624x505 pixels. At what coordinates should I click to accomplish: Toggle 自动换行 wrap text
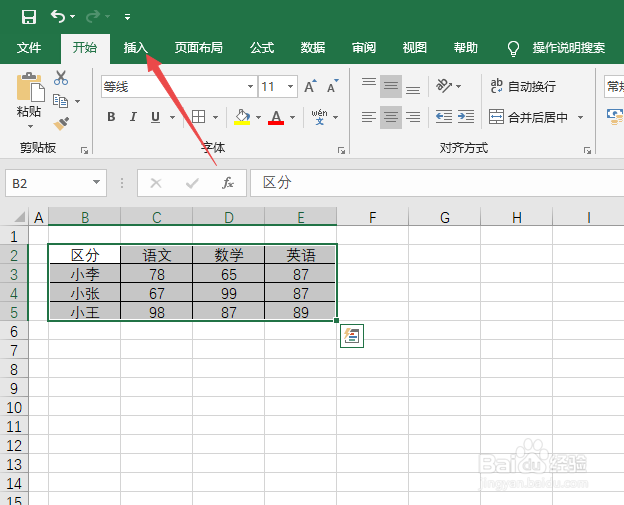coord(523,86)
